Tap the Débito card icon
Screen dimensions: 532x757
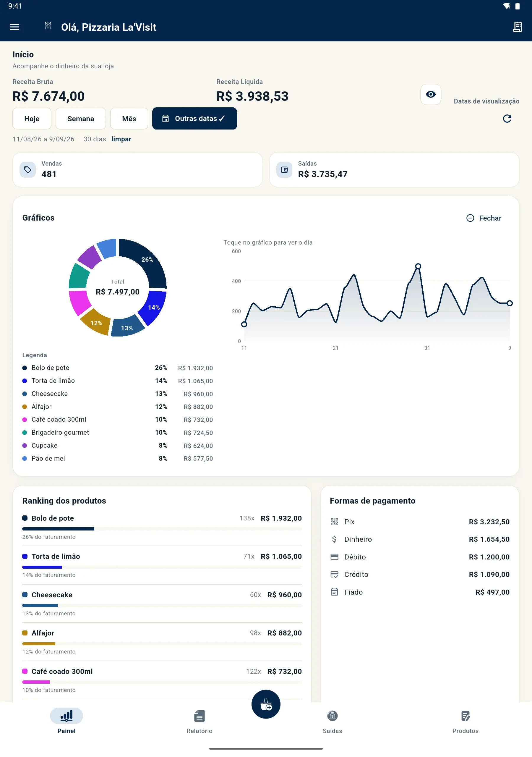point(334,557)
